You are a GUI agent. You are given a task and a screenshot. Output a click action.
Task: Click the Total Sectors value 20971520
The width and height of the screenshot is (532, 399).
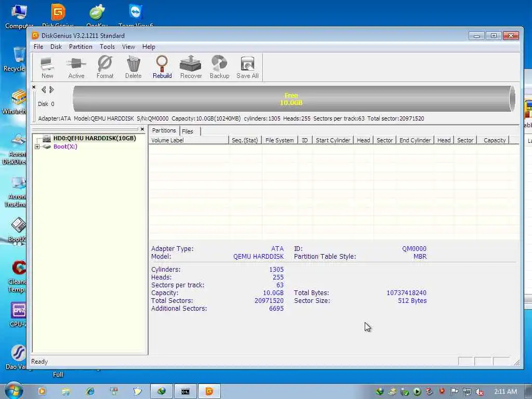click(x=269, y=301)
